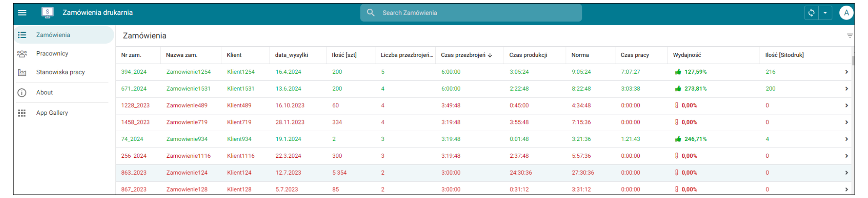
Task: Expand row 256_2024 details chevron
Action: (x=846, y=156)
